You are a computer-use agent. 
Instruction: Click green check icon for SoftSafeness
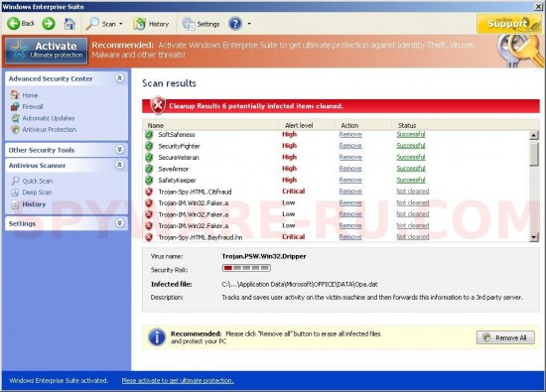click(149, 135)
